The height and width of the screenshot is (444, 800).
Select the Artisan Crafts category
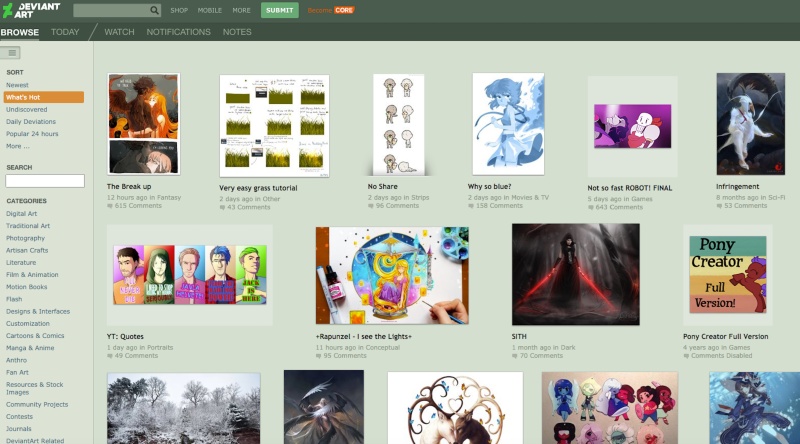27,250
